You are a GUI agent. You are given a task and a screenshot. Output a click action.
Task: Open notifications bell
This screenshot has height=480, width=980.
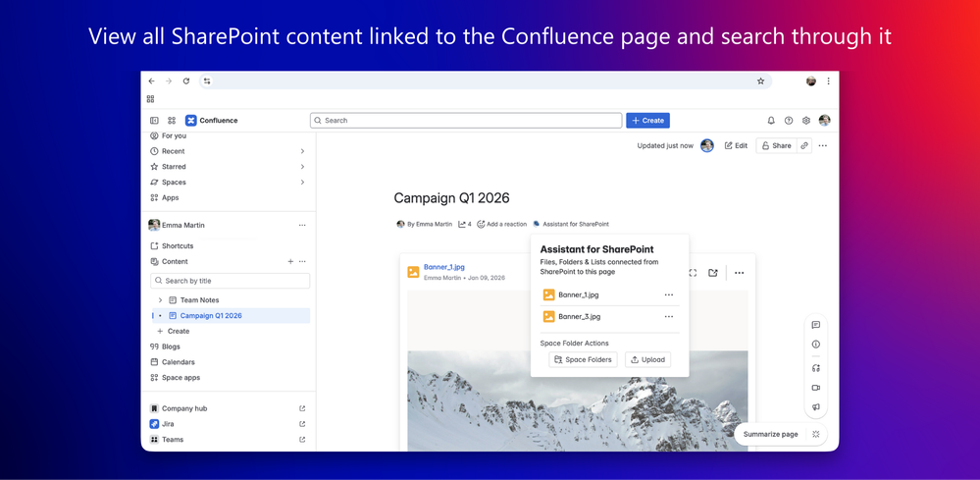tap(771, 121)
